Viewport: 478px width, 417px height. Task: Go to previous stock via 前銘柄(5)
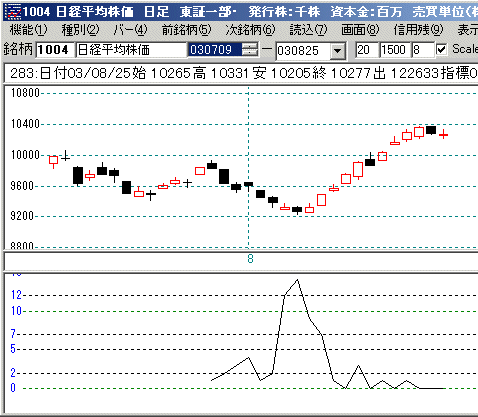point(187,30)
